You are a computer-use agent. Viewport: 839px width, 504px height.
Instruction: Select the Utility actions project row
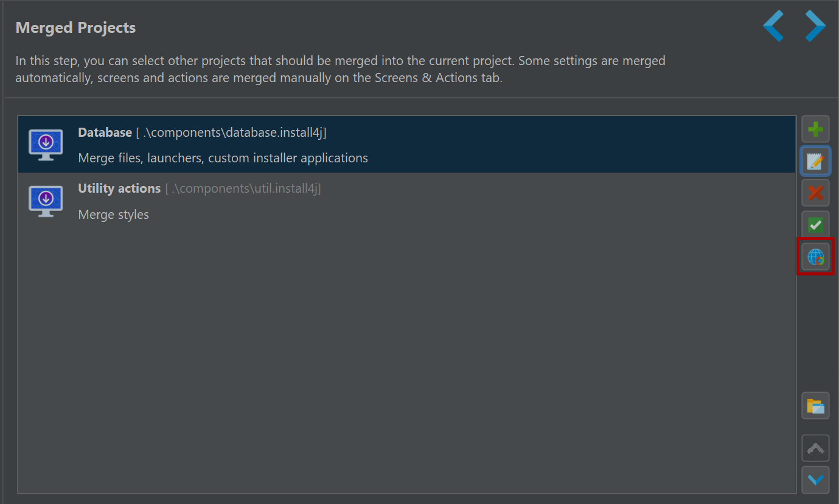point(407,201)
